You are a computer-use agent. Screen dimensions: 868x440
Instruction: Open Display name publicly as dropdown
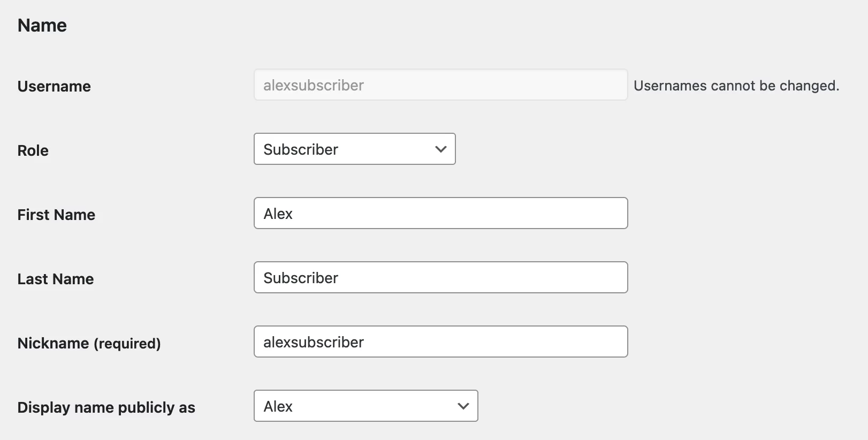366,406
